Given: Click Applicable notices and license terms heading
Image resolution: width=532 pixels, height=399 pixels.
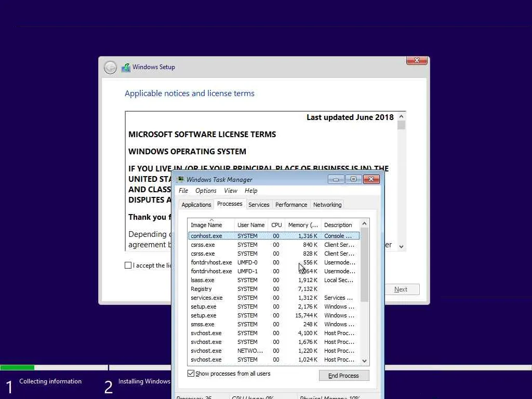Looking at the screenshot, I should tap(189, 94).
